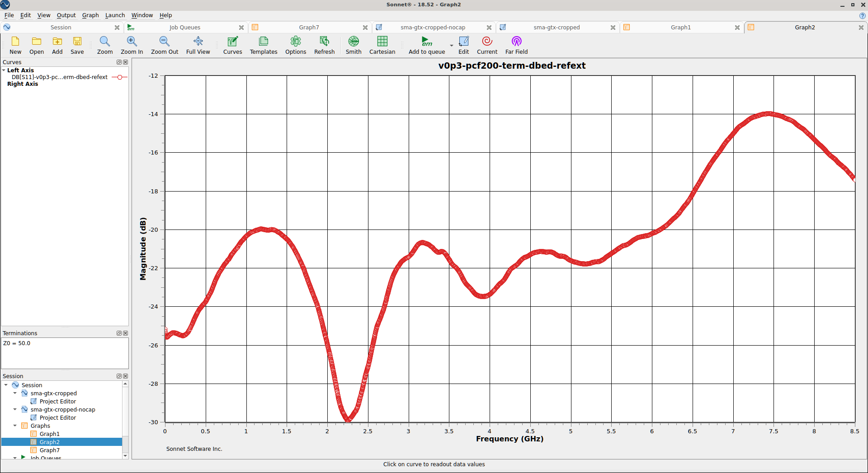Switch to Smith chart view
This screenshot has width=868, height=473.
click(x=354, y=45)
